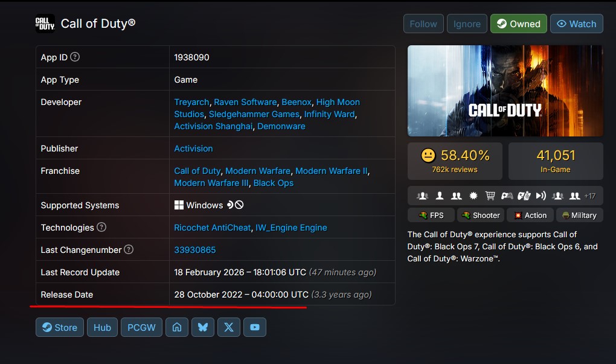
Task: Open the Demonware developer link
Action: 281,126
